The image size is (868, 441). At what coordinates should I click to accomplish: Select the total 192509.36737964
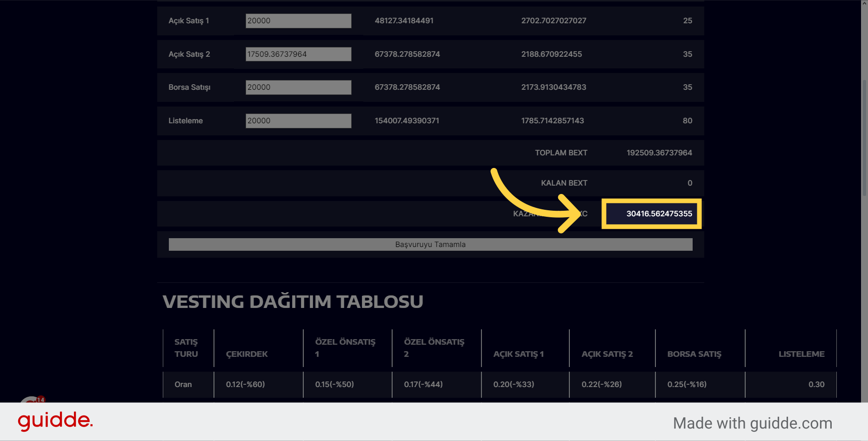coord(659,153)
